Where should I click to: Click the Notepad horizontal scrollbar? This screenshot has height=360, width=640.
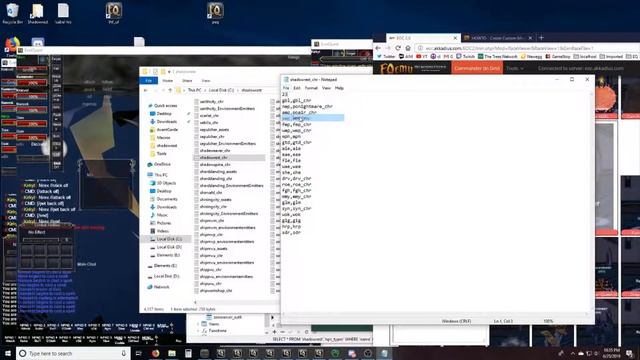435,314
